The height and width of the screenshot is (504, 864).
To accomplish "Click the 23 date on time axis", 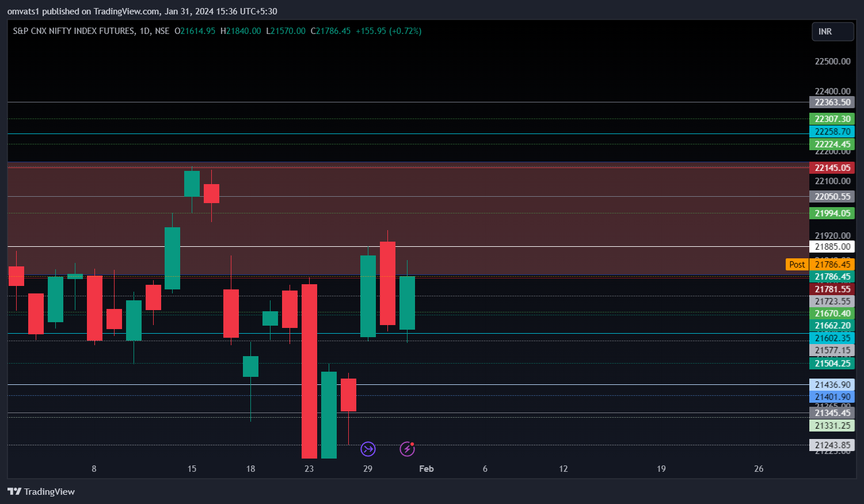I will 309,469.
